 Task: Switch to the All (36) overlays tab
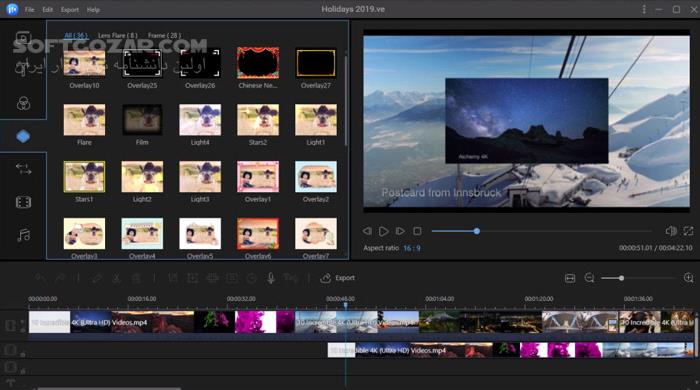coord(75,35)
